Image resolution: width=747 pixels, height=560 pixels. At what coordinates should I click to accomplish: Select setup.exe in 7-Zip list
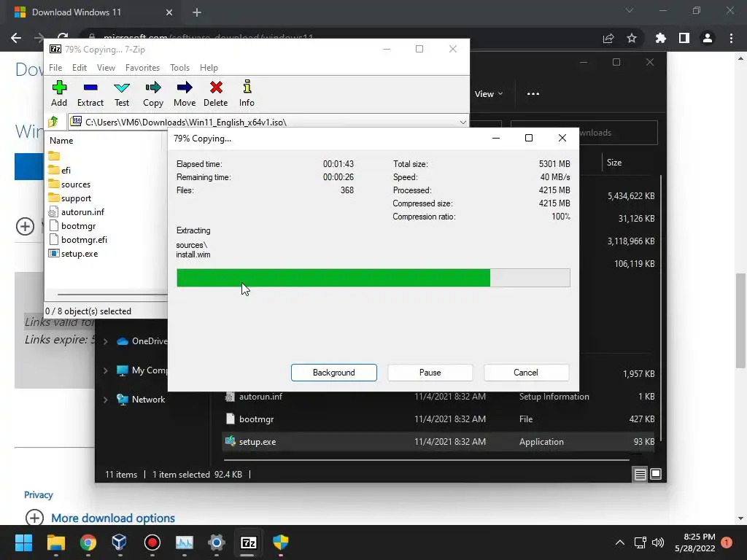click(x=79, y=253)
